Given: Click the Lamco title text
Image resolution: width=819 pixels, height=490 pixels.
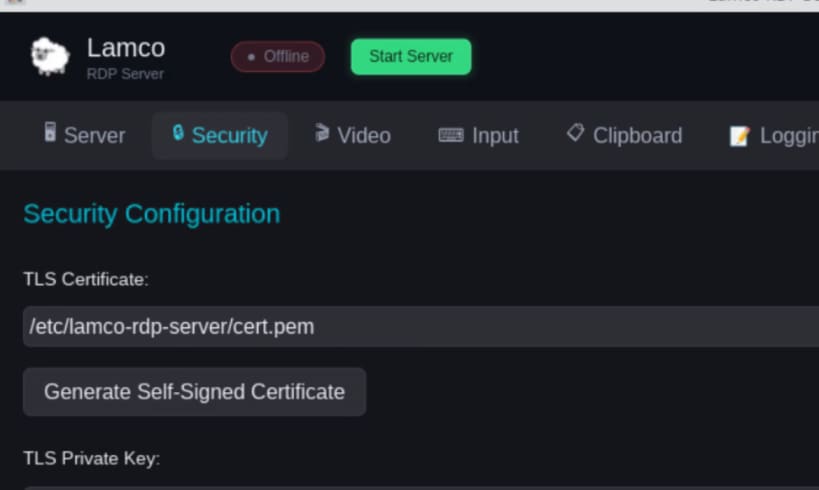Looking at the screenshot, I should pos(126,48).
